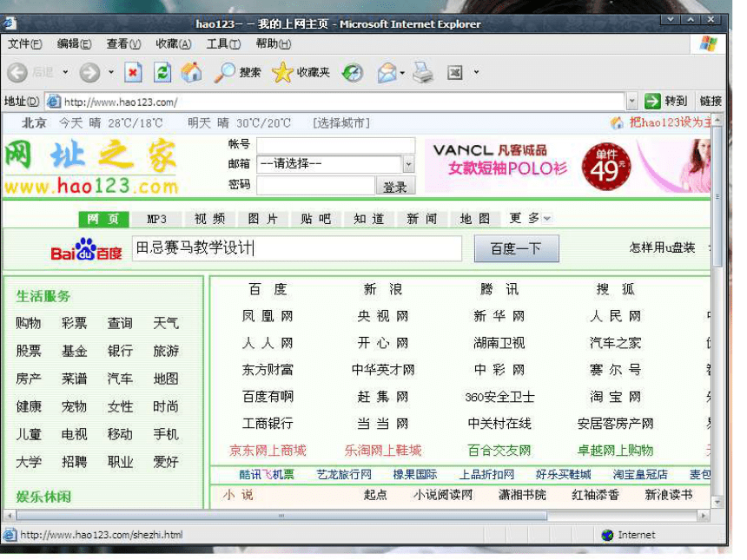This screenshot has width=747, height=560.
Task: Open the 凤凰网 link
Action: click(268, 316)
